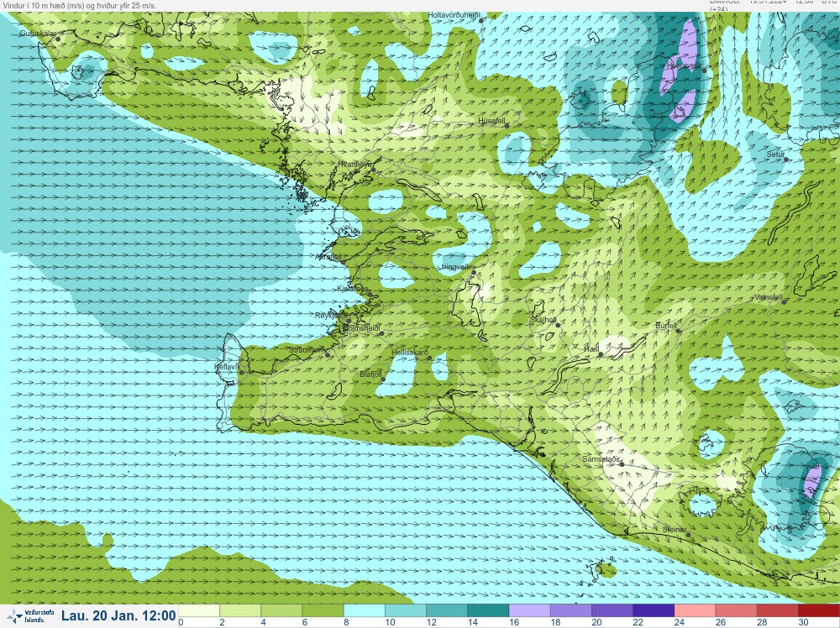Select the Hvanneyri station label

point(354,165)
